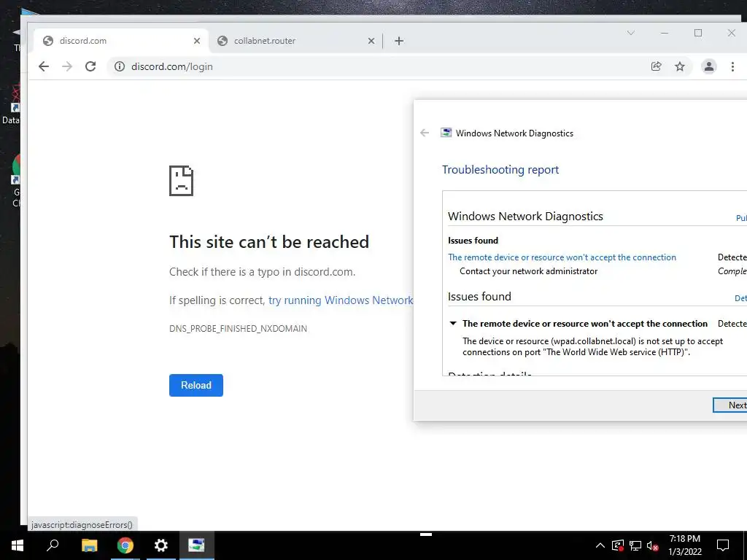Viewport: 747px width, 560px height.
Task: Open the notification center icon
Action: click(723, 545)
